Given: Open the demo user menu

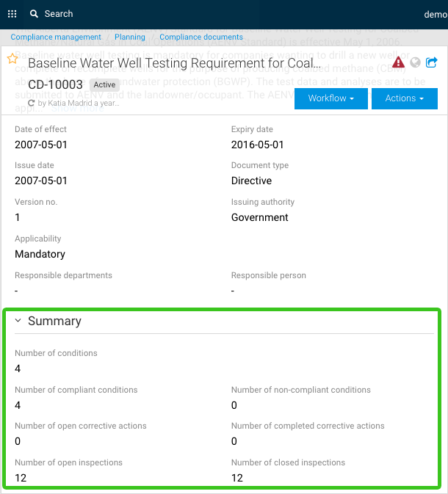Looking at the screenshot, I should (435, 14).
